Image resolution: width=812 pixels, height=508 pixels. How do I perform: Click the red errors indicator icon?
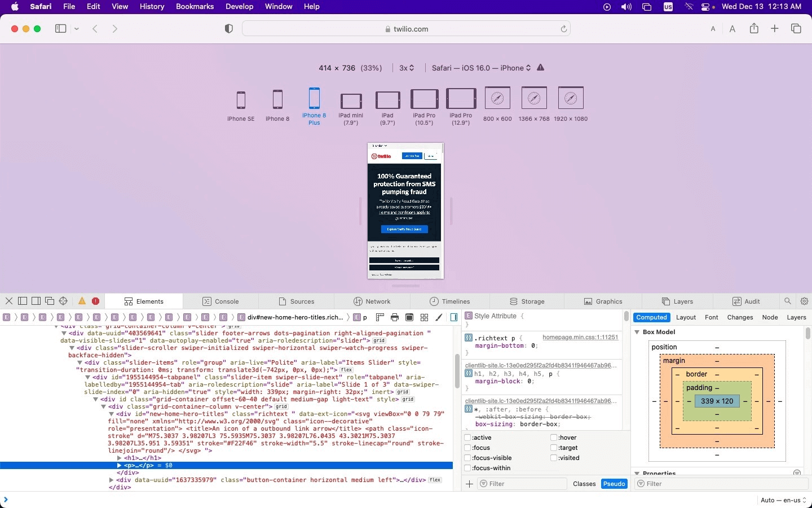tap(96, 301)
